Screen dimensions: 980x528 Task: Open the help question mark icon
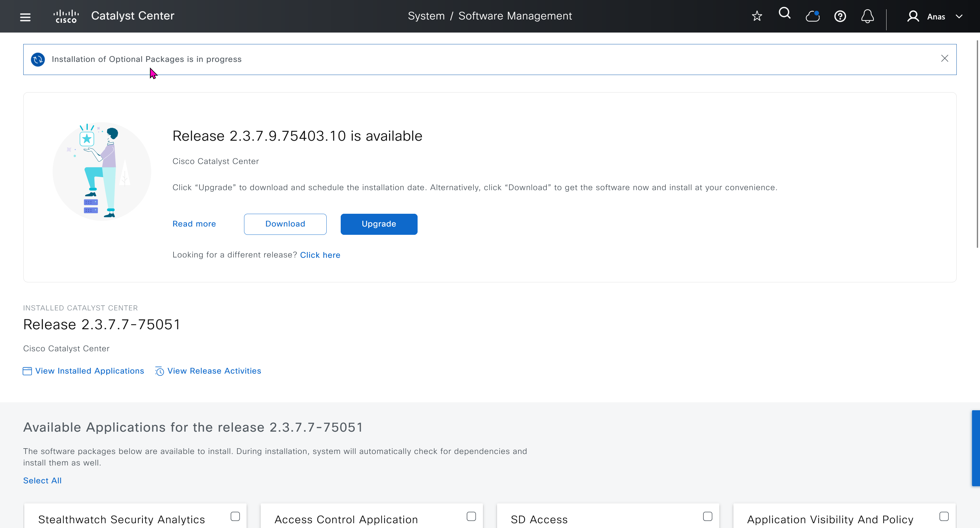coord(840,16)
